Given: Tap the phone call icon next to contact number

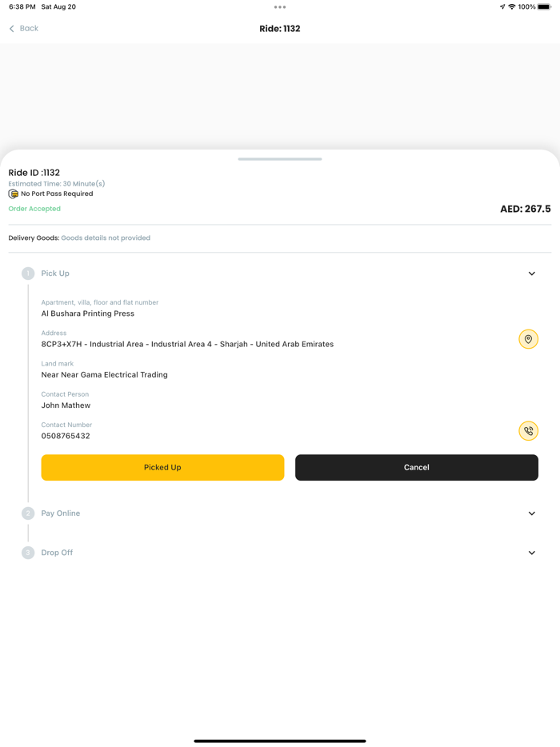Looking at the screenshot, I should point(529,430).
